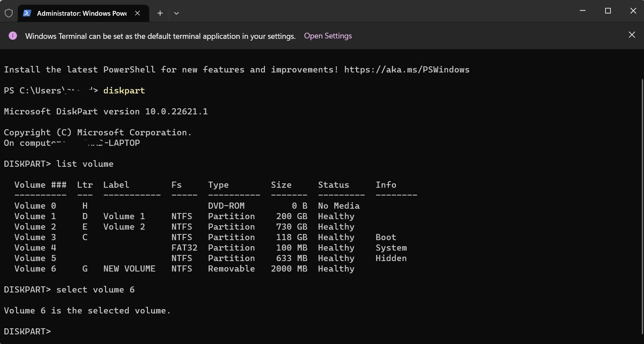The width and height of the screenshot is (644, 344).
Task: Close the Administrator: Windows PowerShell tab
Action: click(x=137, y=13)
